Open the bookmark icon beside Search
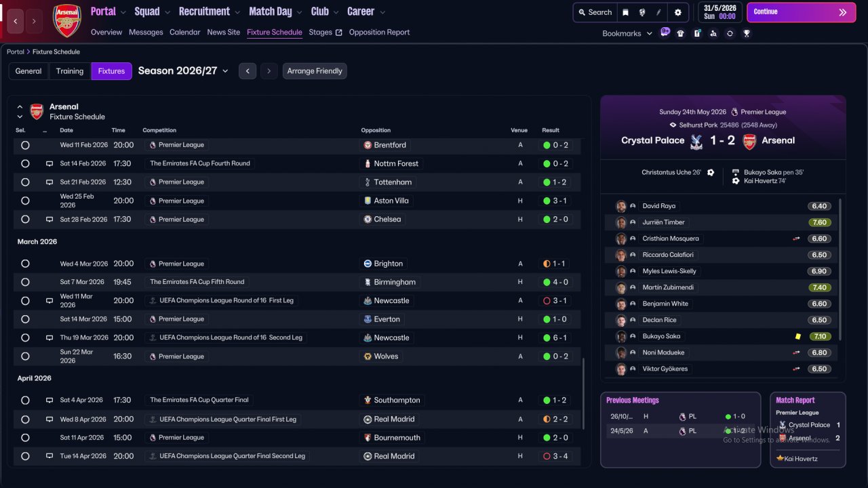 [x=625, y=12]
